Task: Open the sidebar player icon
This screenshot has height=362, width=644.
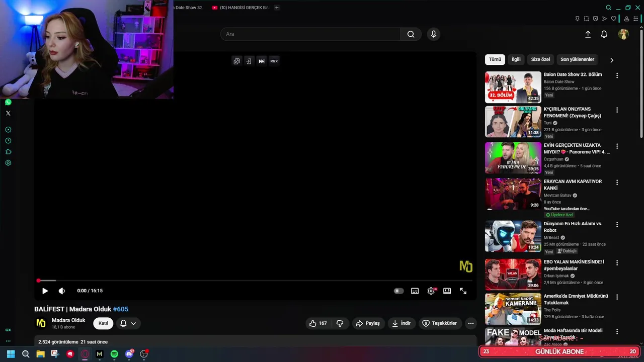Action: pyautogui.click(x=8, y=130)
